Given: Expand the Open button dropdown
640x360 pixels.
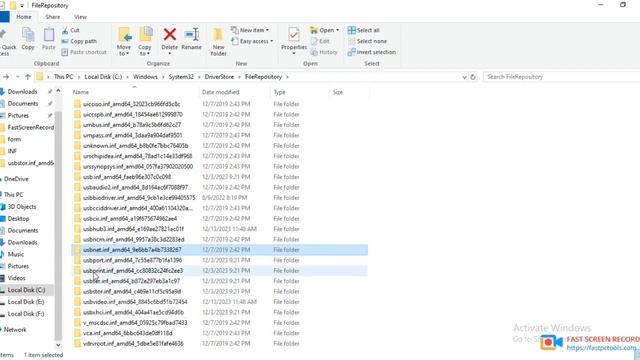Looking at the screenshot, I should [337, 30].
